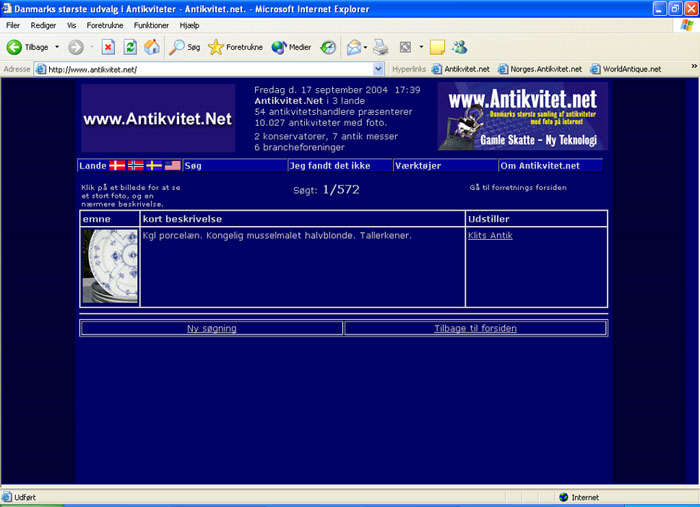
Task: Select the Danish flag country icon
Action: [x=117, y=165]
